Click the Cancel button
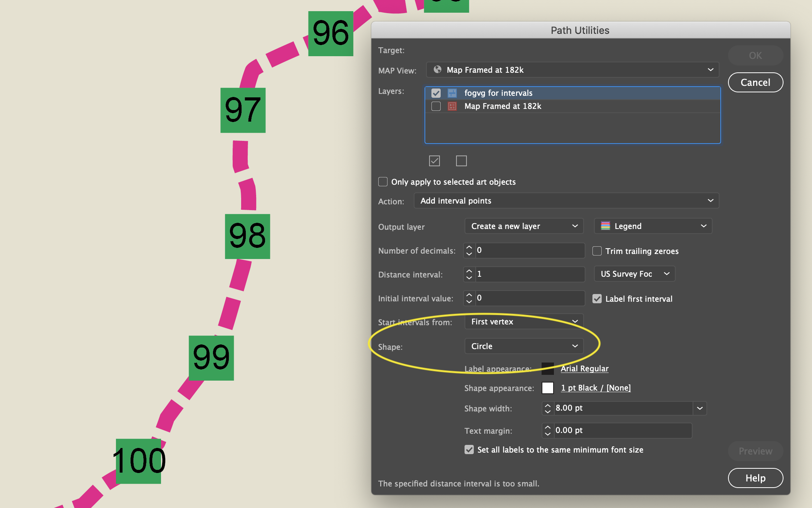812x508 pixels. 755,82
